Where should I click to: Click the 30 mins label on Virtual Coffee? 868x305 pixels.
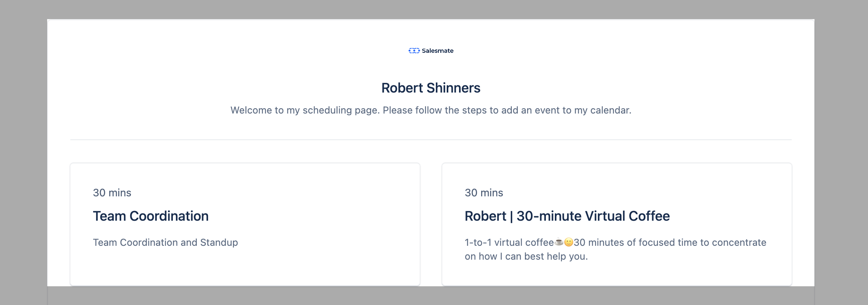(484, 193)
